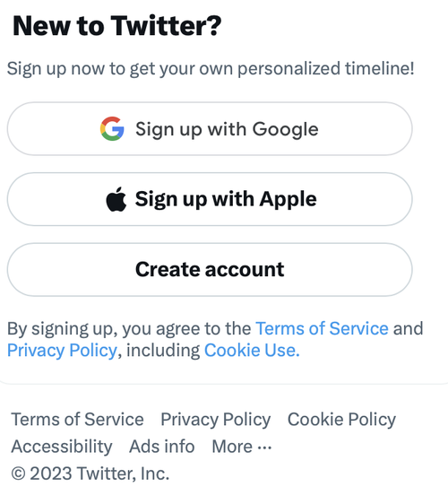Click the New to Twitter? heading
This screenshot has width=448, height=504.
(x=117, y=26)
